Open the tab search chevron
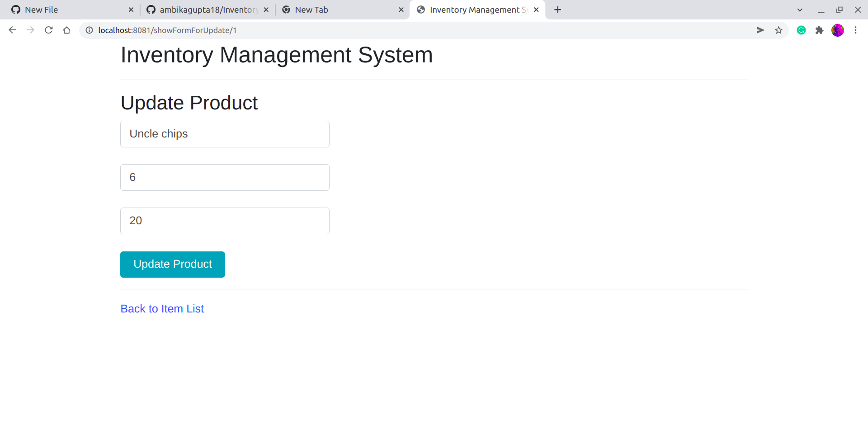 (x=800, y=9)
